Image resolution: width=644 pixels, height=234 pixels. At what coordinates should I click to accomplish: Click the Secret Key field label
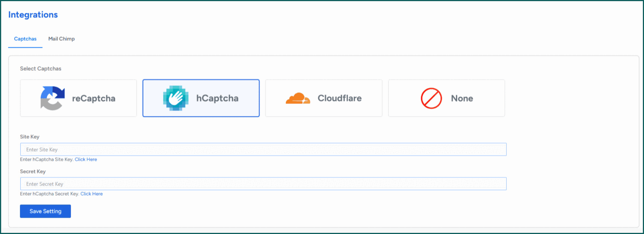33,172
